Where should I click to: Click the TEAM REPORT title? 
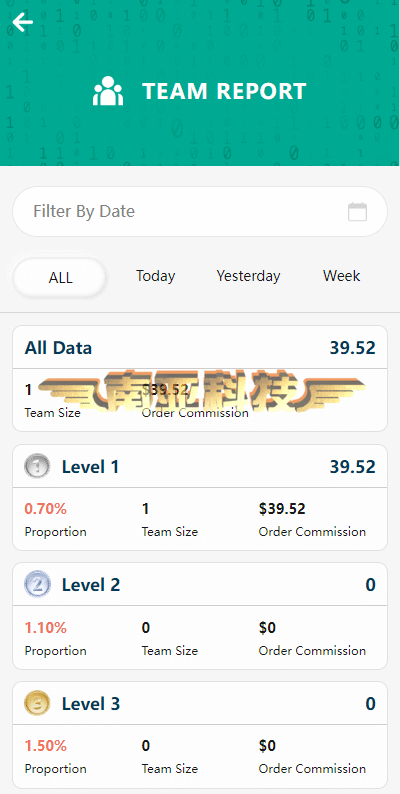coord(224,91)
